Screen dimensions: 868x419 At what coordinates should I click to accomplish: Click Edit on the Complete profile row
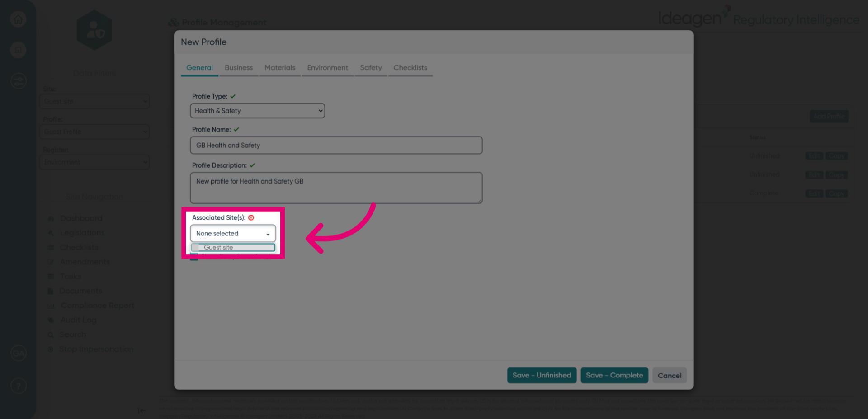(x=814, y=193)
